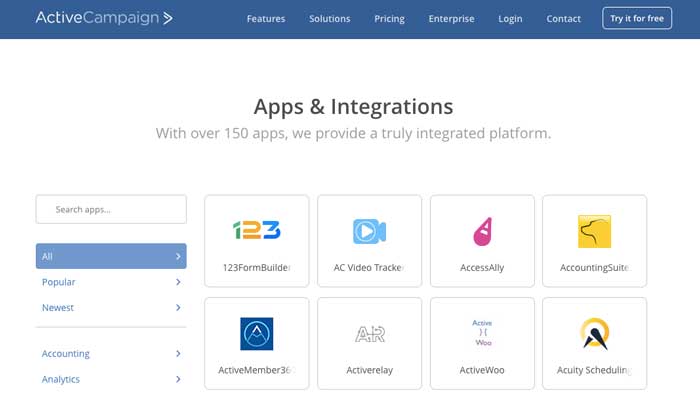Open the Contact page

(563, 19)
